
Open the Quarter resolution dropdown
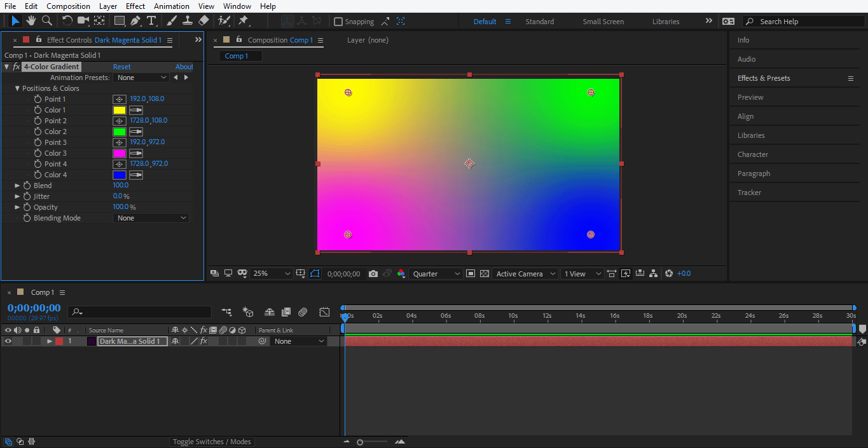pos(436,274)
